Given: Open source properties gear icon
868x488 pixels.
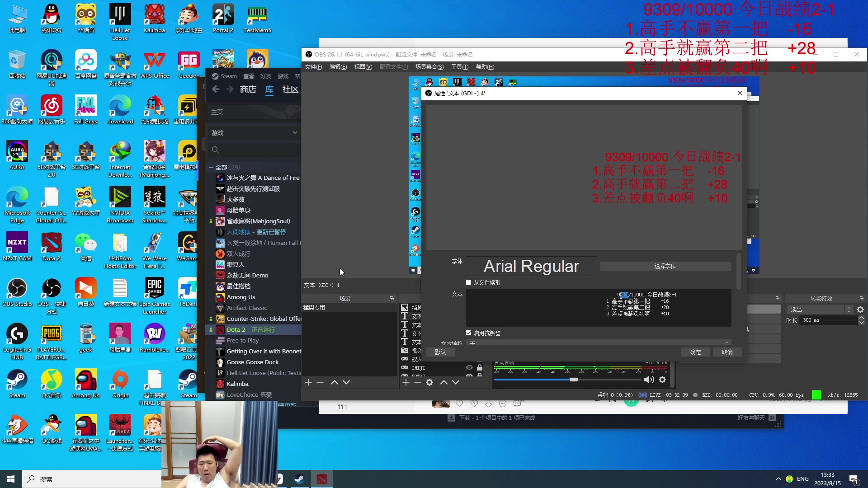Looking at the screenshot, I should (x=429, y=382).
